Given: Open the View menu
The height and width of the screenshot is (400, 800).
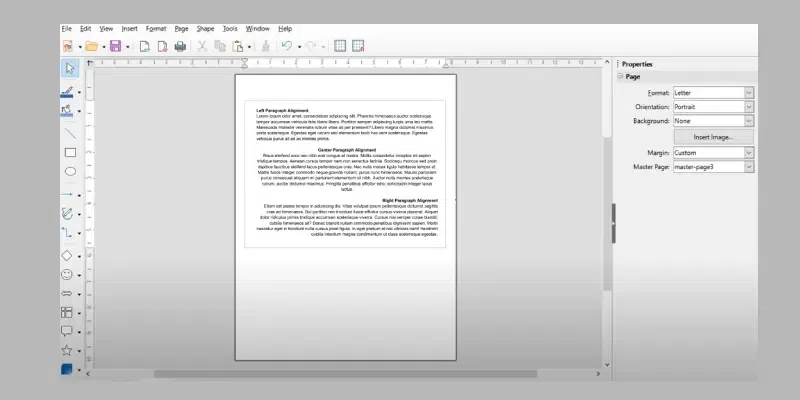Looking at the screenshot, I should click(106, 29).
